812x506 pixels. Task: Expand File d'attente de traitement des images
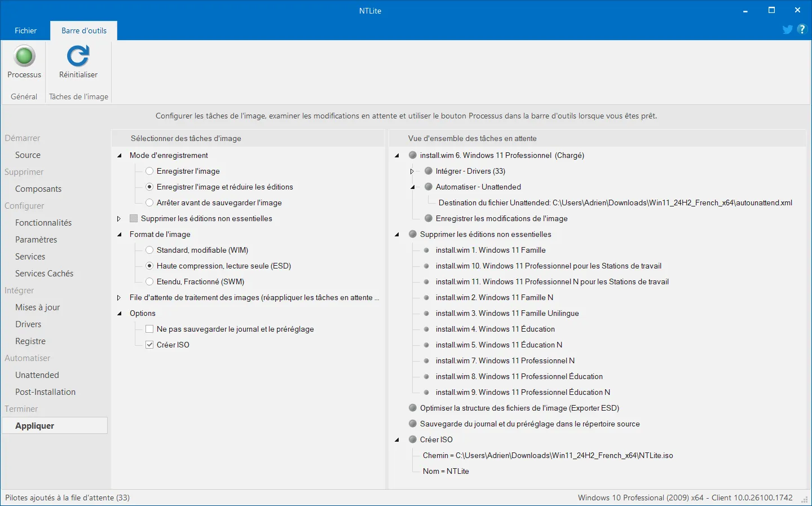tap(119, 297)
